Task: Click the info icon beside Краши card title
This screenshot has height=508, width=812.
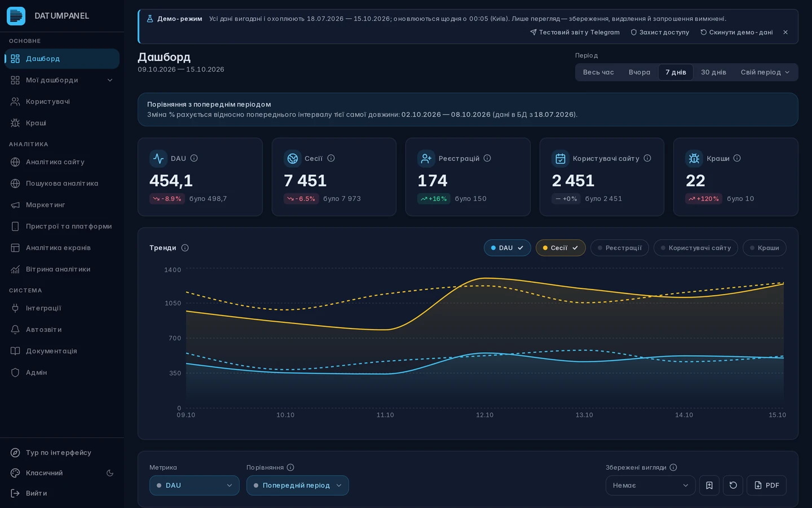Action: [x=737, y=158]
